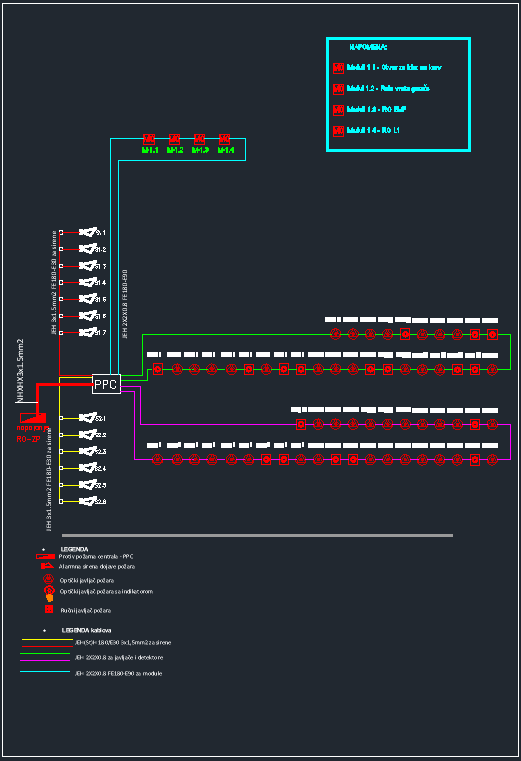Click the red 'RO-ZP' text label
521x761 pixels.
pyautogui.click(x=28, y=439)
